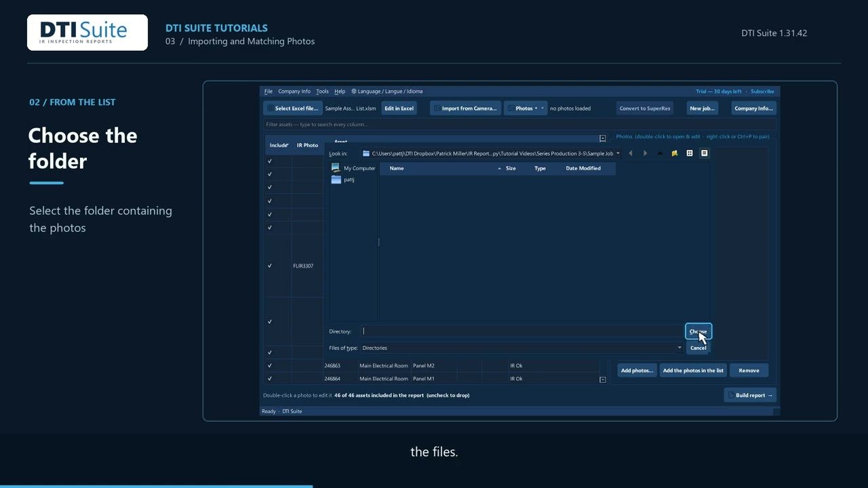Focus the Directory input field
Image resolution: width=868 pixels, height=488 pixels.
pyautogui.click(x=522, y=331)
